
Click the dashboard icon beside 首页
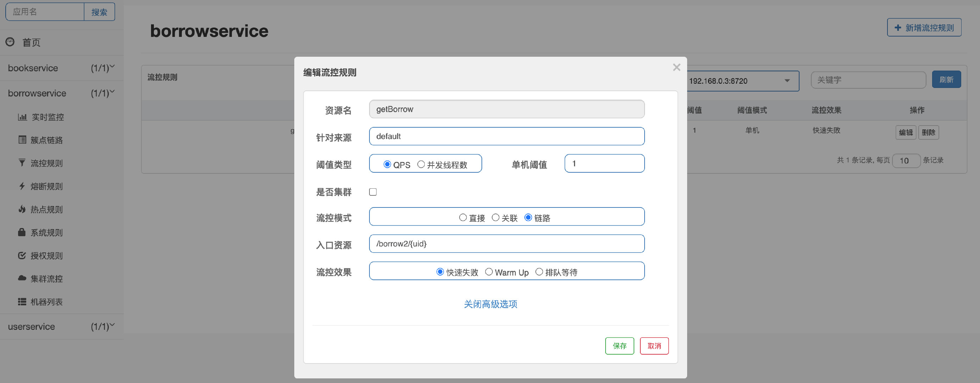pos(10,42)
